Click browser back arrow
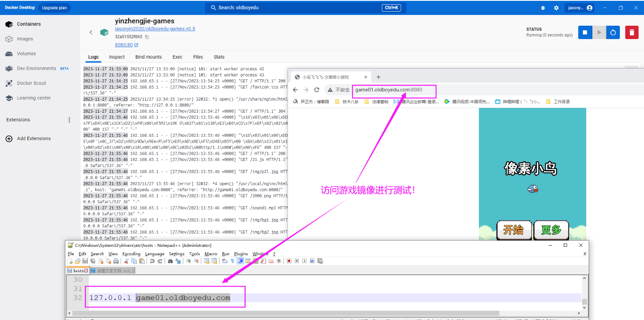This screenshot has width=644, height=320. (x=295, y=90)
